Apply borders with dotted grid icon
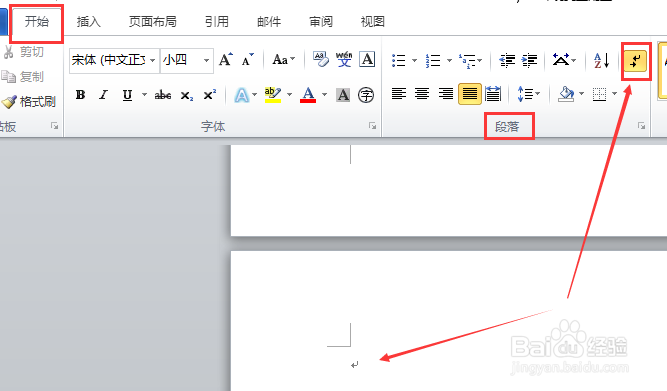The width and height of the screenshot is (667, 391). point(599,94)
